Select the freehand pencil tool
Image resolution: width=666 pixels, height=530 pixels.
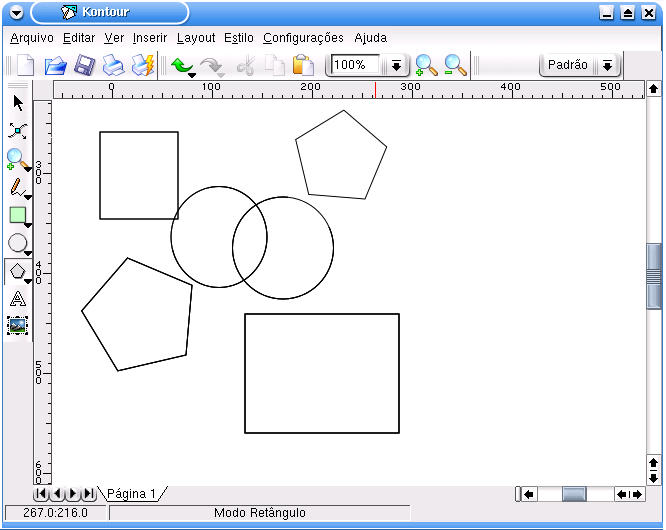click(16, 187)
